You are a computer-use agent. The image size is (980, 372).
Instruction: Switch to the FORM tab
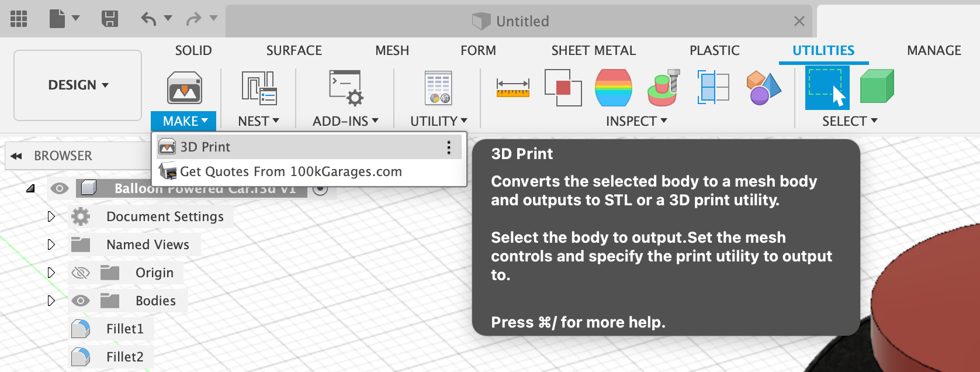478,51
